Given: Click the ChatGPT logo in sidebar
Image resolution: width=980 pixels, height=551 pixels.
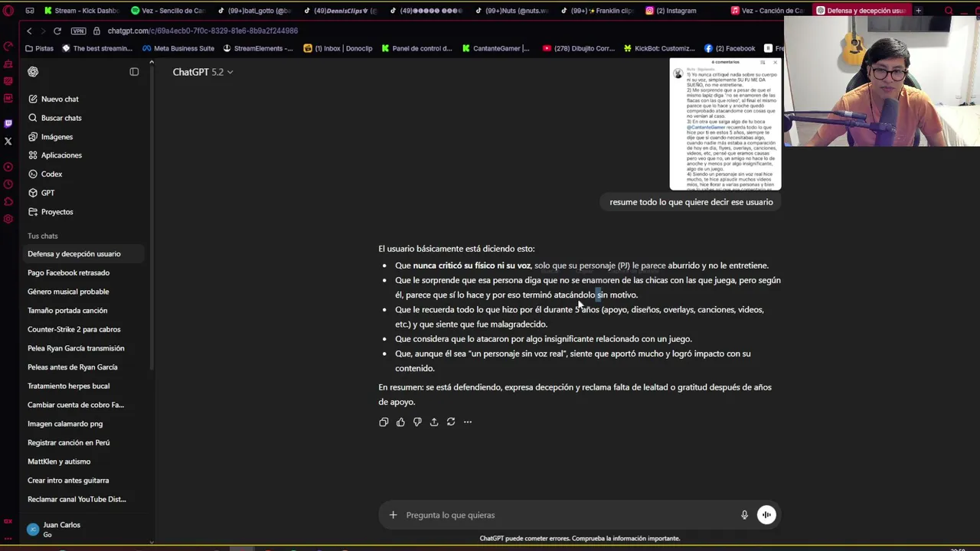Looking at the screenshot, I should click(33, 72).
